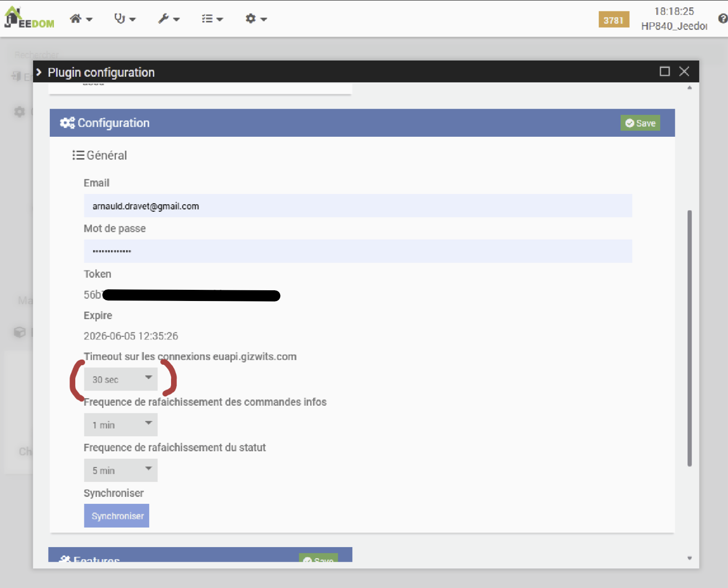
Task: Open the Home menu icon
Action: (80, 19)
